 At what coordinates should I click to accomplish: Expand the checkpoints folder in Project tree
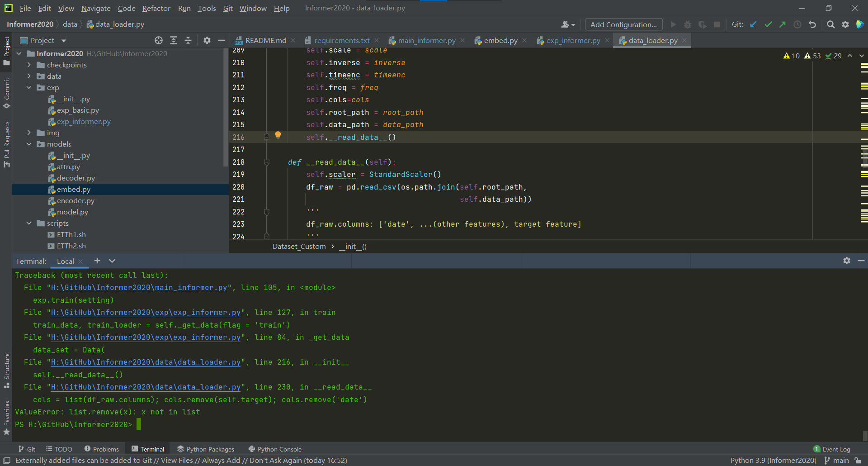tap(28, 65)
